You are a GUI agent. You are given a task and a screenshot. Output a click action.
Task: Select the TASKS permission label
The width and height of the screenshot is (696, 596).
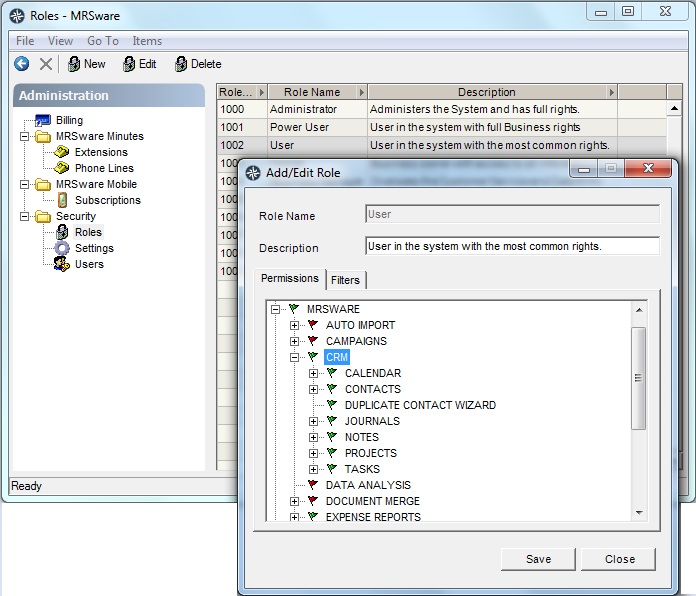pos(362,469)
